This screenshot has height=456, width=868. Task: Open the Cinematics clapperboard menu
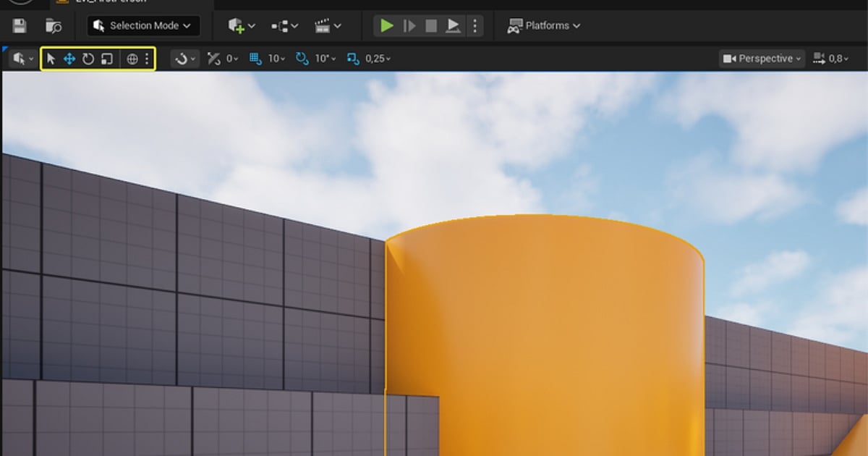point(328,26)
